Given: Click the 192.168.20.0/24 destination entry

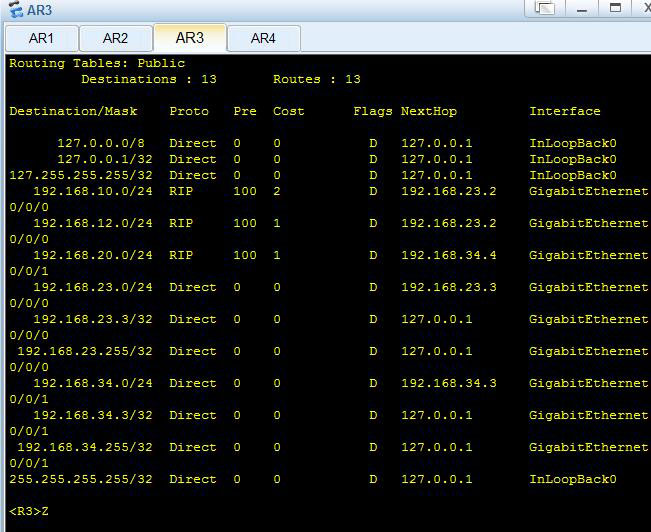Looking at the screenshot, I should 93,255.
